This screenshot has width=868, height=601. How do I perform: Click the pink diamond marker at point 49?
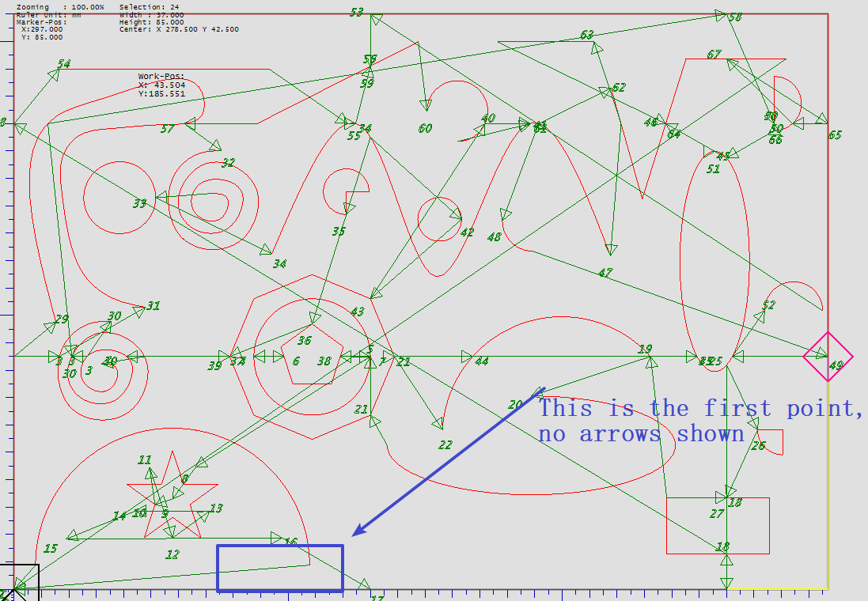(828, 357)
